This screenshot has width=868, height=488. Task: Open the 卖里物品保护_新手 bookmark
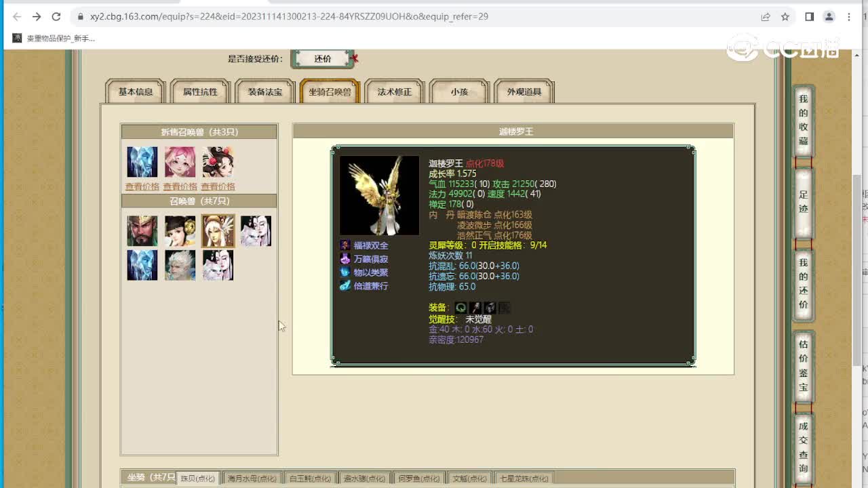click(x=54, y=38)
